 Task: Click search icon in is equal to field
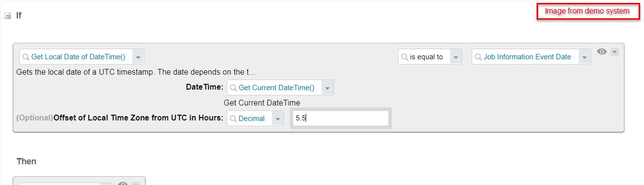(405, 57)
